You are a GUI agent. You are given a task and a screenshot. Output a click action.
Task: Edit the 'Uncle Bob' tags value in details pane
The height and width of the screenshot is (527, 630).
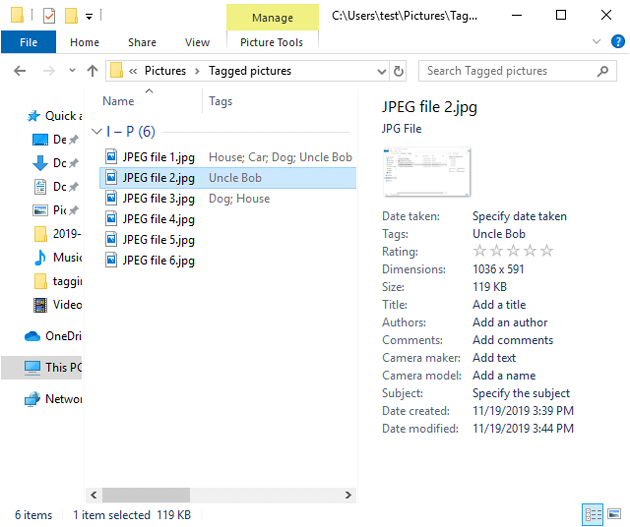coord(499,234)
